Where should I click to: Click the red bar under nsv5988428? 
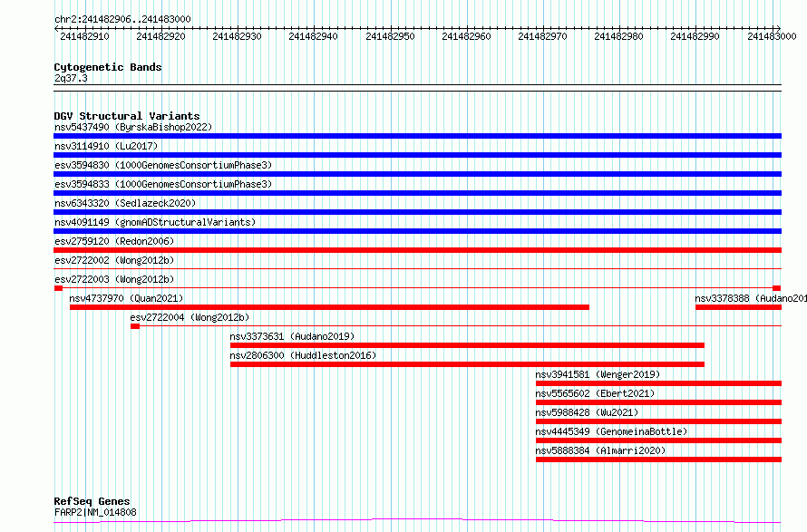(x=659, y=421)
